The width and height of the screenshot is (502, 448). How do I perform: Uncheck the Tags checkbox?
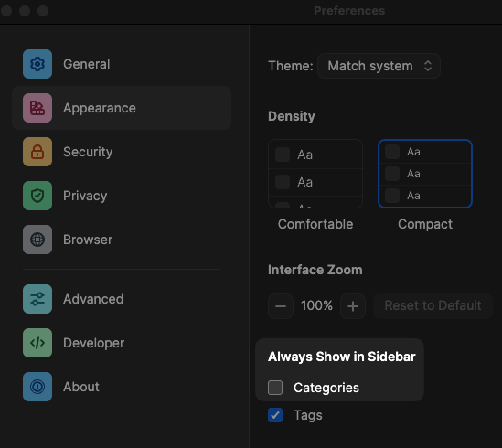click(x=275, y=415)
